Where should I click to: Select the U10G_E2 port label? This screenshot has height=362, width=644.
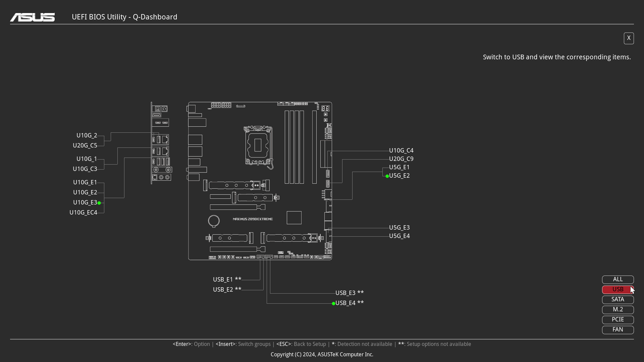(85, 192)
